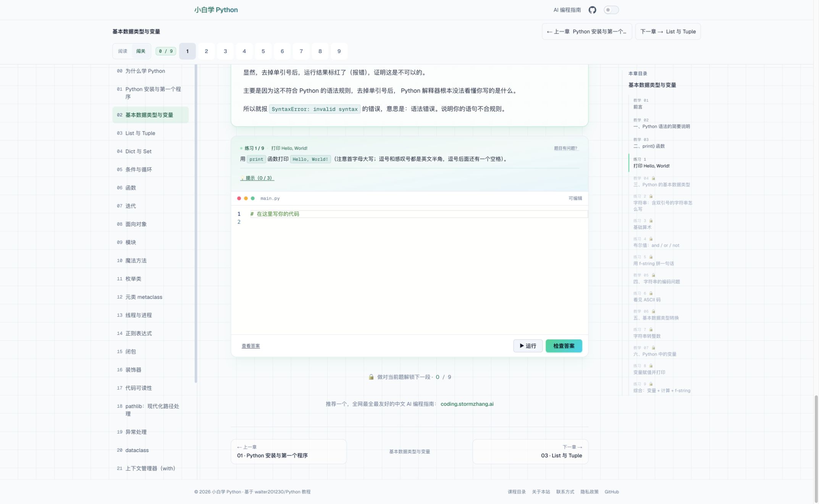Viewport: 819px width, 504px height.
Task: Switch to 闯关 challenge mode
Action: [141, 51]
